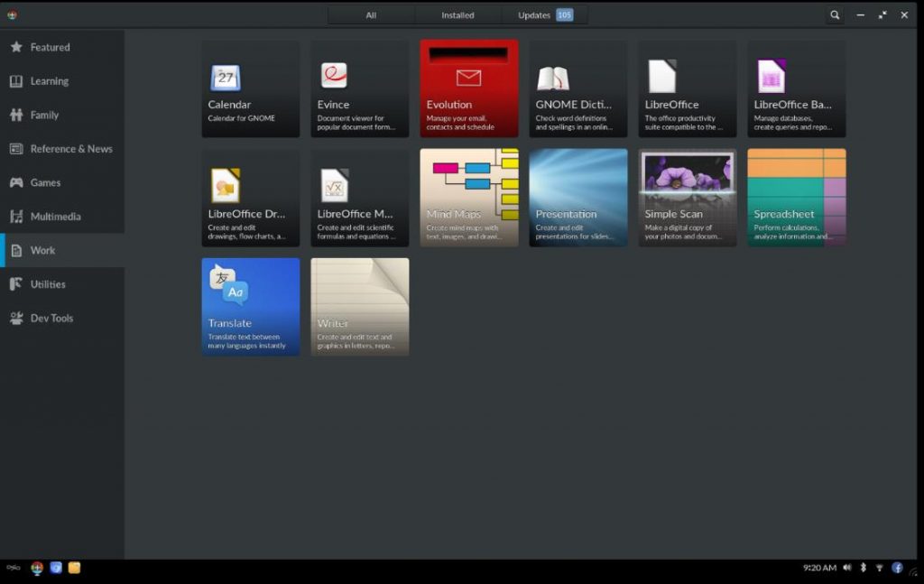This screenshot has height=584, width=924.
Task: Open the LibreOffice suite tile
Action: click(687, 88)
